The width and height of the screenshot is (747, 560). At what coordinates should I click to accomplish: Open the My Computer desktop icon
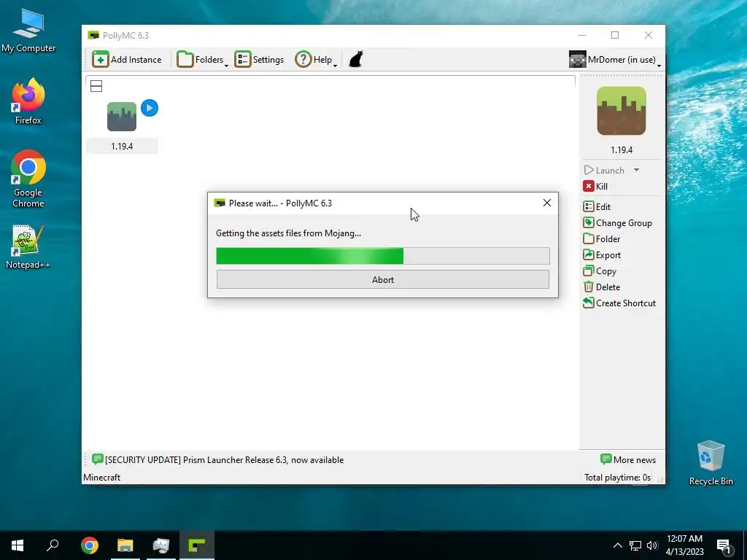pyautogui.click(x=28, y=31)
